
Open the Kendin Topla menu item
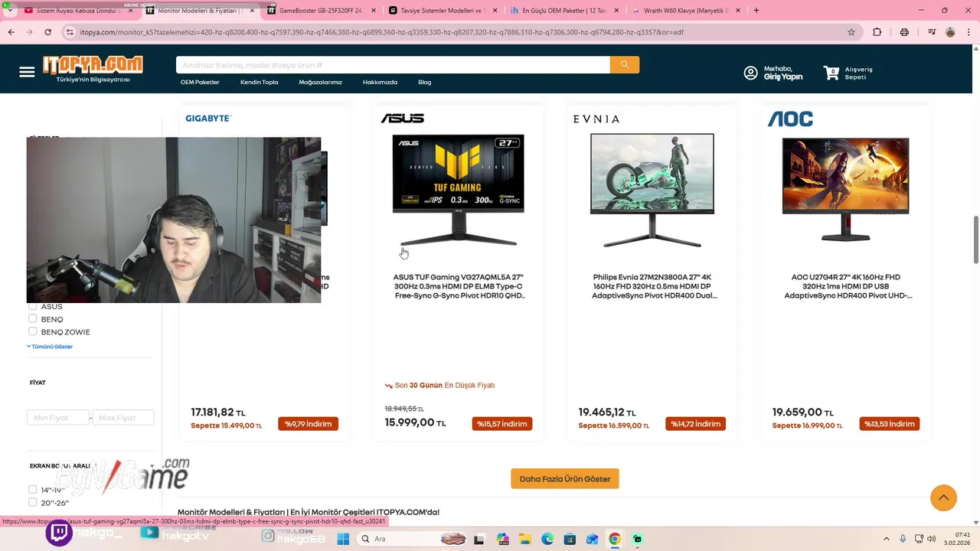click(x=260, y=82)
